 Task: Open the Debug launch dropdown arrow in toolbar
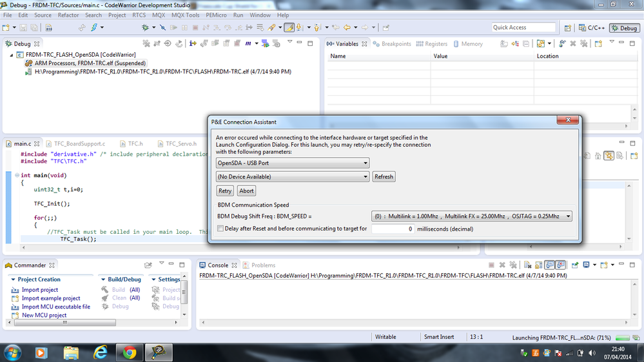click(x=153, y=28)
